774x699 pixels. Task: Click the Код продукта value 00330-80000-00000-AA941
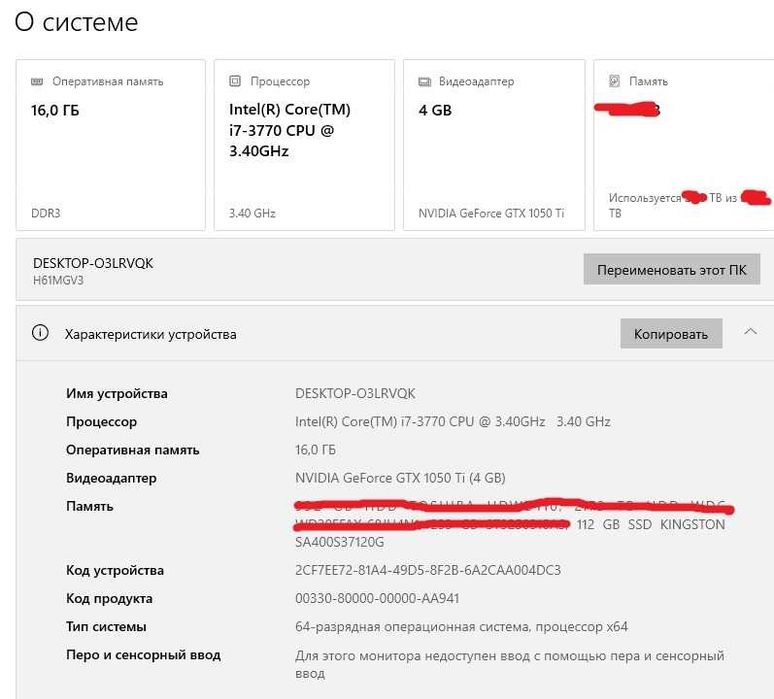coord(377,598)
